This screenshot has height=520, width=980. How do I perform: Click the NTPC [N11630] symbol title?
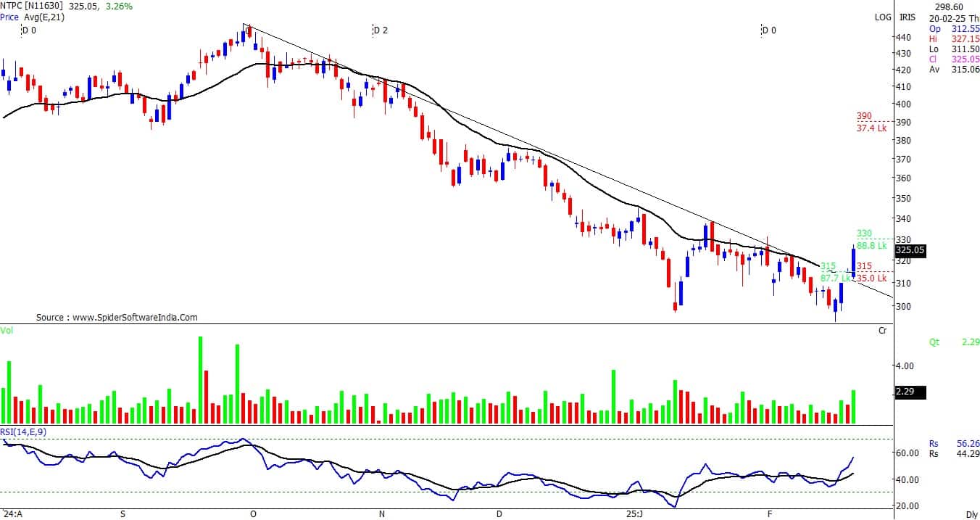pyautogui.click(x=32, y=7)
